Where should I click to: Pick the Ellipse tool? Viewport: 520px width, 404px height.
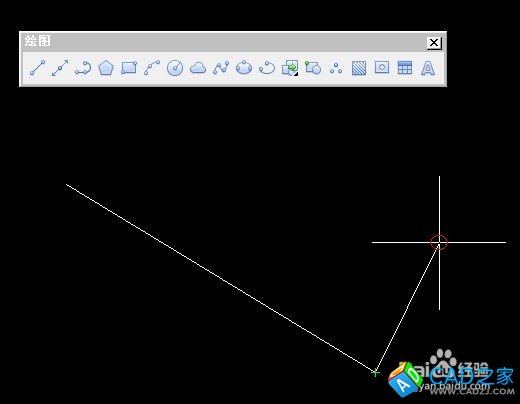244,68
